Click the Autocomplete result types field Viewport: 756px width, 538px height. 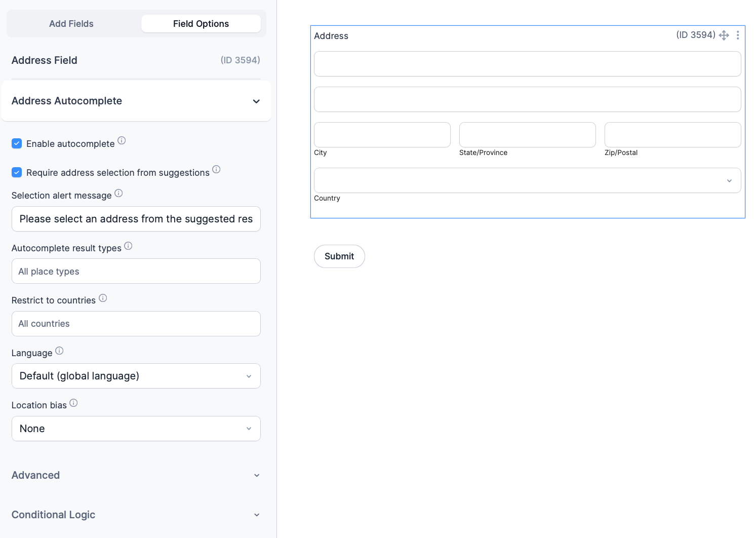[x=136, y=271]
